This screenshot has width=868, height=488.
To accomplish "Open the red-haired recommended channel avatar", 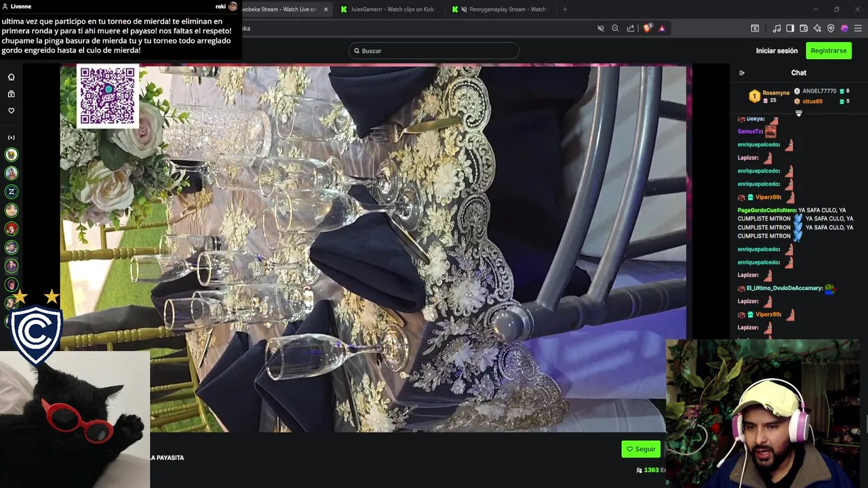I will click(12, 229).
